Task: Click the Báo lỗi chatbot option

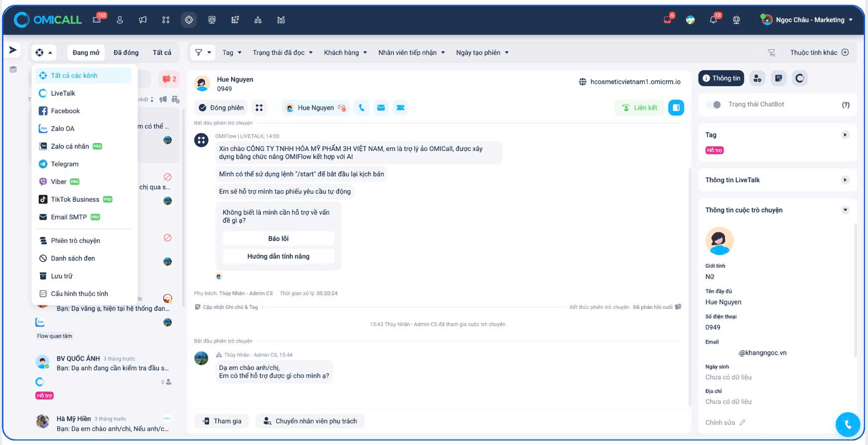Action: coord(278,239)
